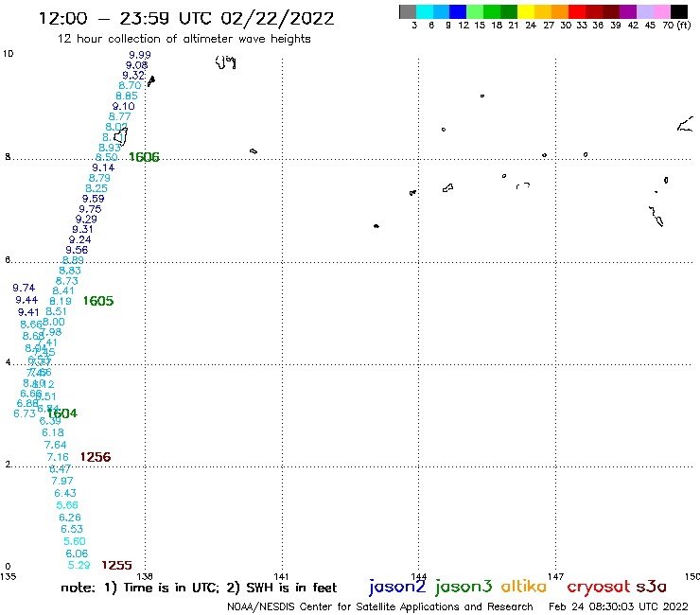Click the 9.99 wave height value
Viewport: 700px width, 615px height.
pyautogui.click(x=140, y=55)
